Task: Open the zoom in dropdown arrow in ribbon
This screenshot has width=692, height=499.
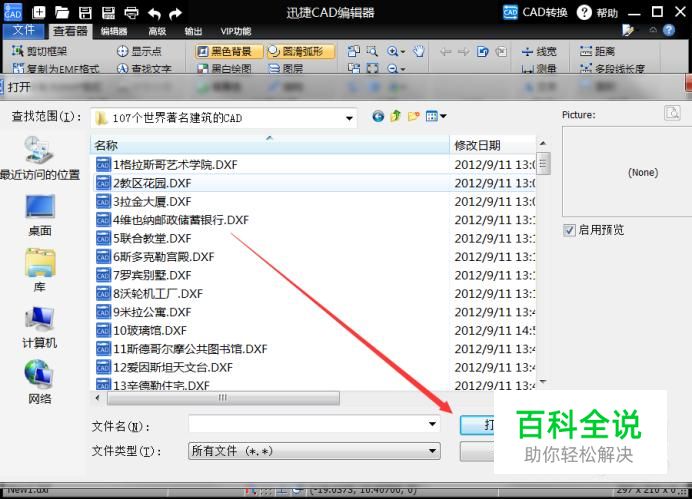Action: click(x=403, y=52)
